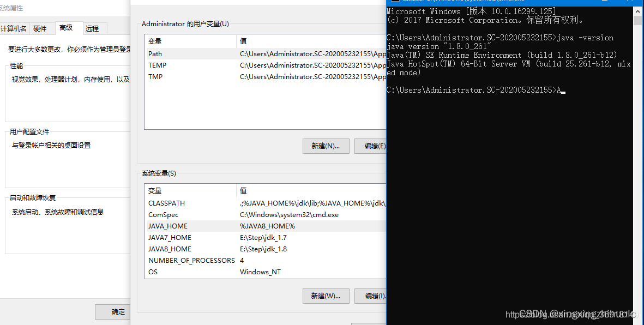Select the Path user variable row

click(266, 54)
